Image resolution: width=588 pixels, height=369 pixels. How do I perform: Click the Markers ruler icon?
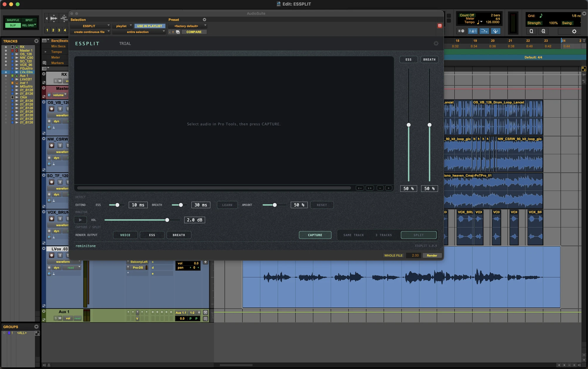(44, 63)
